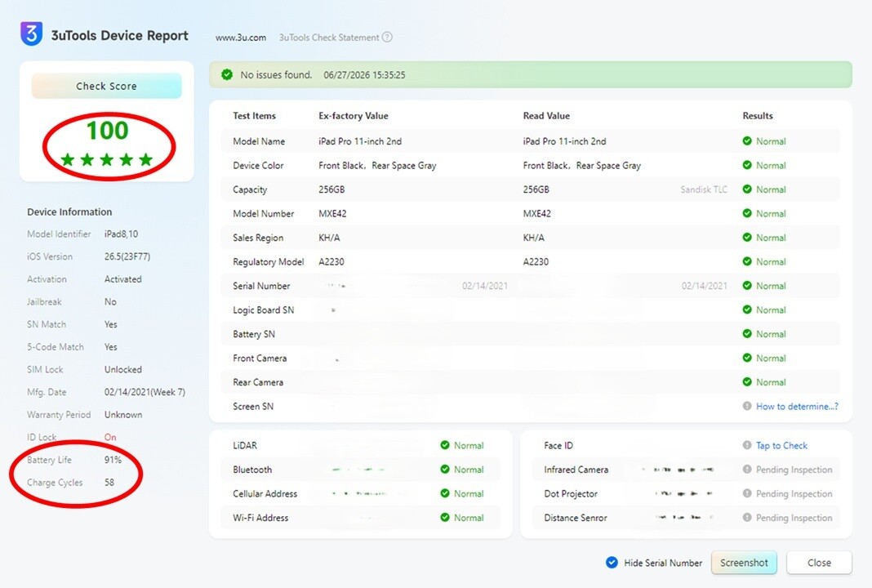This screenshot has height=588, width=872.
Task: Click the gray info icon in Infrared Camera row
Action: pyautogui.click(x=747, y=469)
